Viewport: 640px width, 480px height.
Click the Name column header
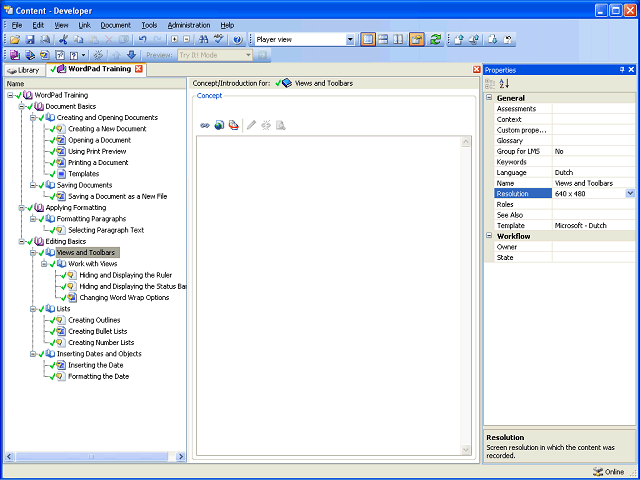pyautogui.click(x=95, y=83)
